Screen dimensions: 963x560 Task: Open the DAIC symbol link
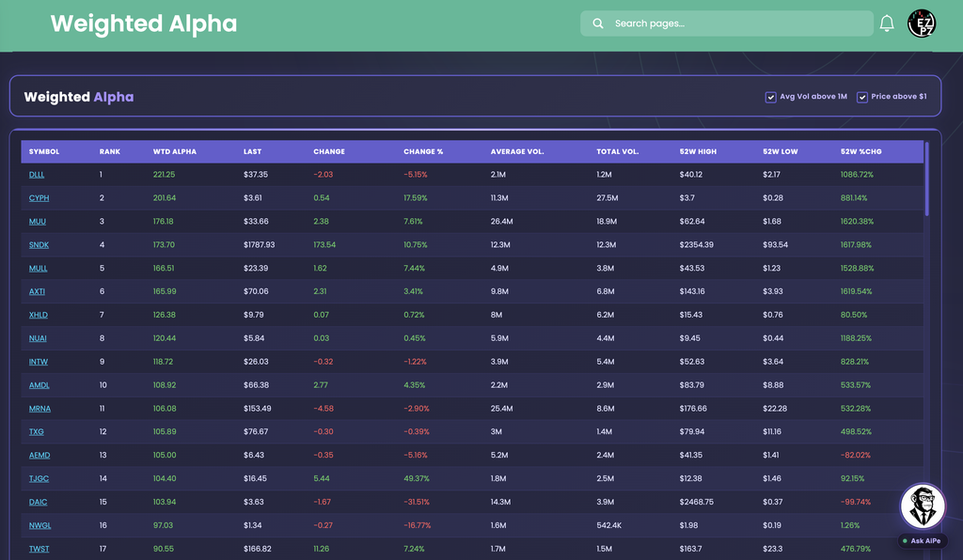tap(38, 502)
